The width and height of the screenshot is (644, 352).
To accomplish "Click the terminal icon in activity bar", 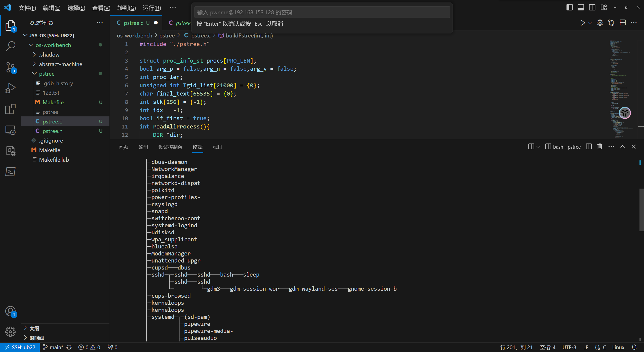I will [10, 172].
